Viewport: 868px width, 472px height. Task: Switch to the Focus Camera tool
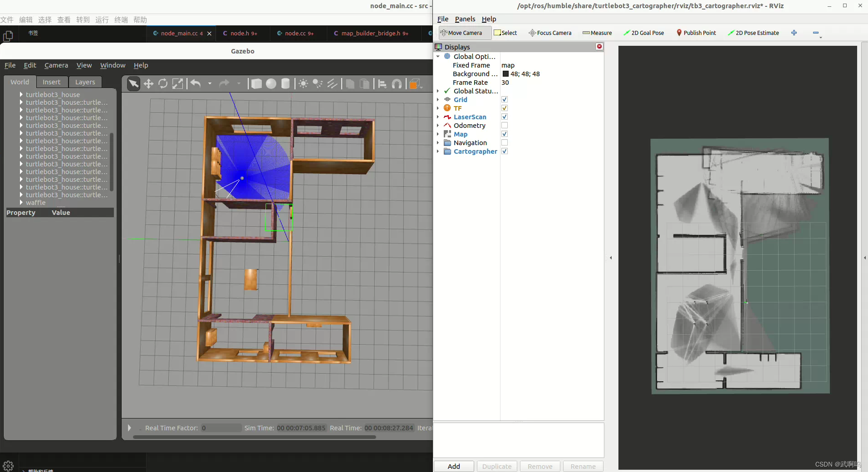[549, 33]
